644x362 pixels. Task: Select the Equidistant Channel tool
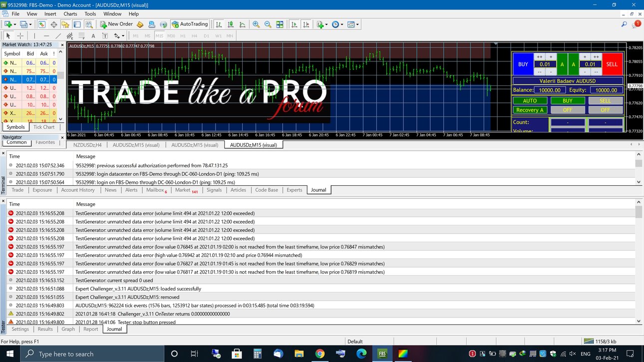click(70, 36)
